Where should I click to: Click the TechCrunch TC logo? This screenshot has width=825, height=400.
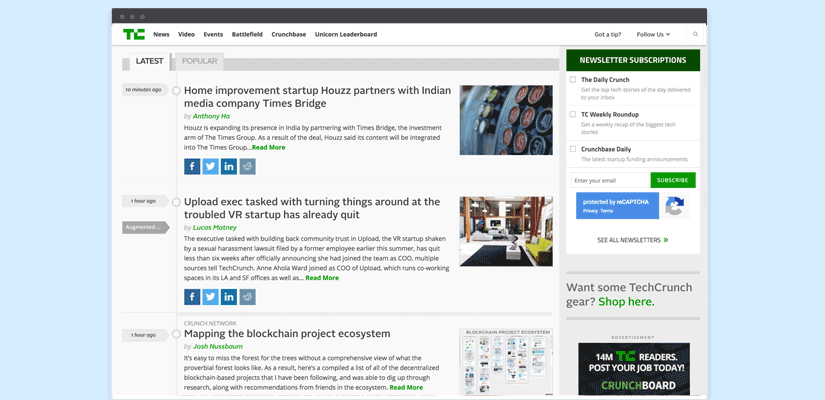(134, 34)
